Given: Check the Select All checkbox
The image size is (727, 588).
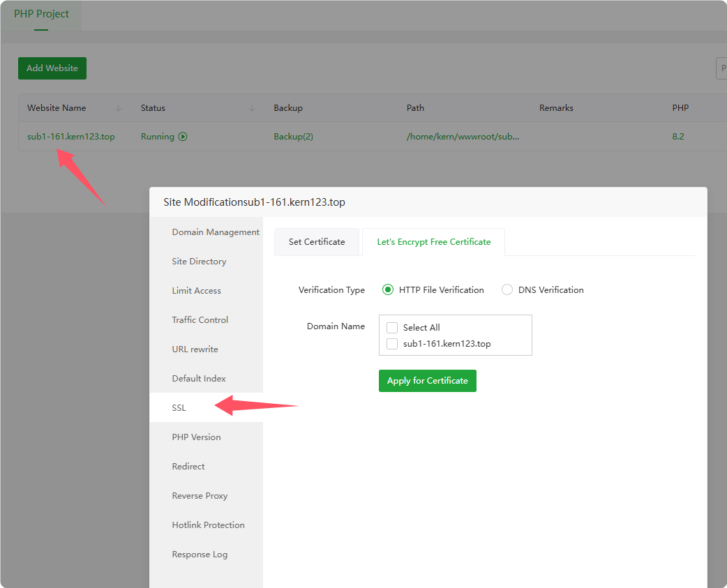Looking at the screenshot, I should pos(392,328).
